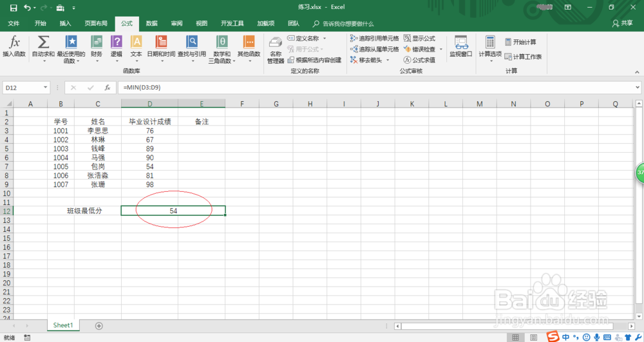Open the Error Checking dropdown arrow
644x342 pixels.
point(441,49)
